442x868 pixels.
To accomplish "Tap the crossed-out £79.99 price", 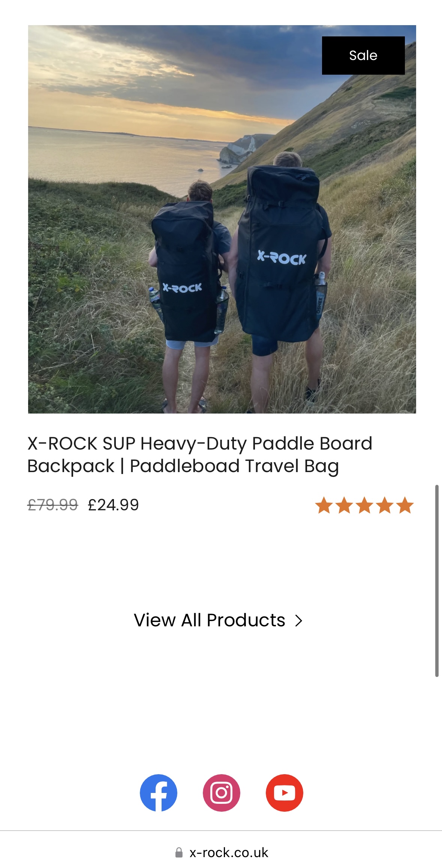I will point(53,505).
